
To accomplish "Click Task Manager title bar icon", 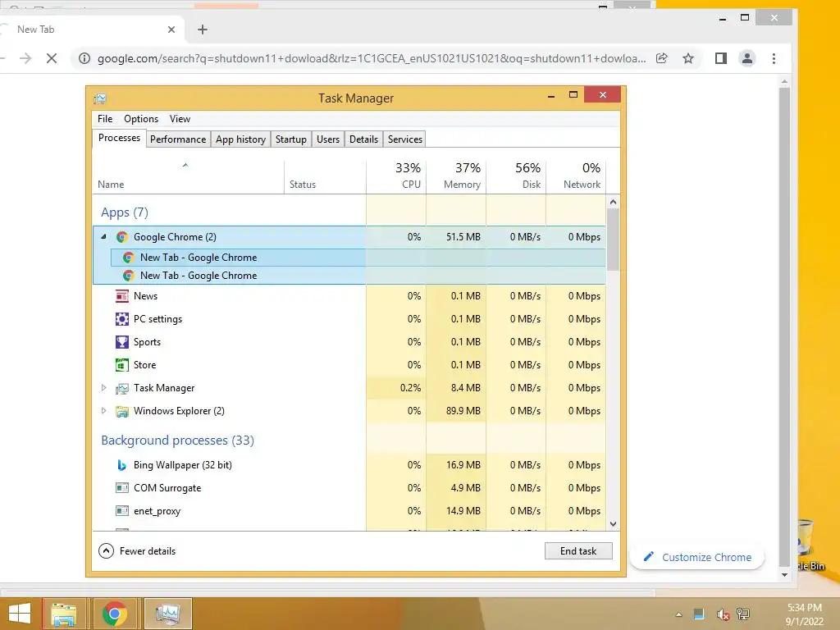I will [100, 98].
